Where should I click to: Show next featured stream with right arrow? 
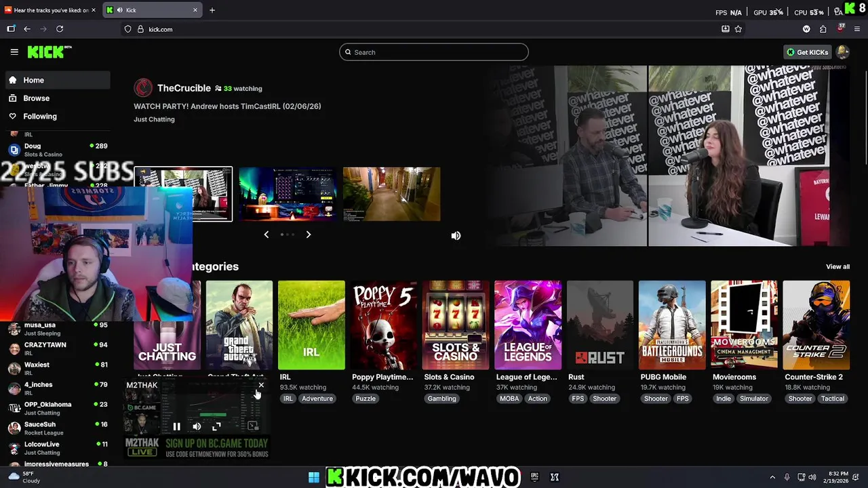[x=309, y=235]
